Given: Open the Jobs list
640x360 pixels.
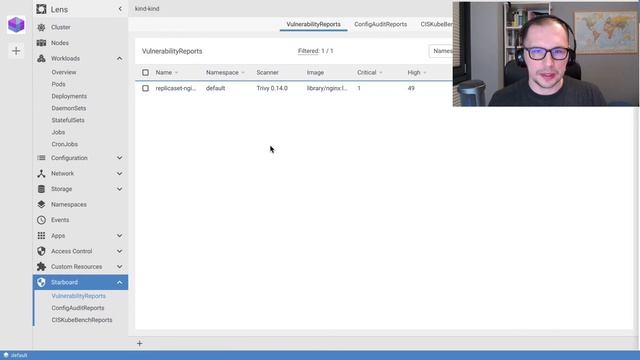Looking at the screenshot, I should [58, 132].
